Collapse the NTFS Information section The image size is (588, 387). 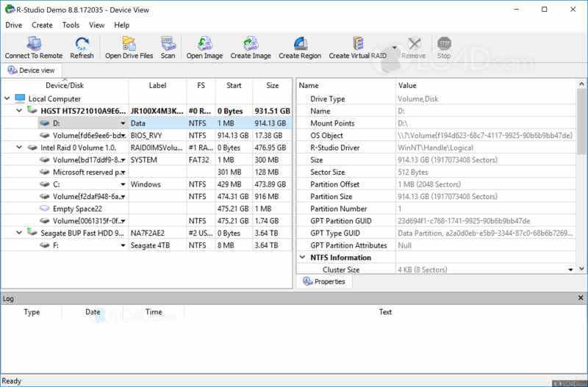(302, 258)
